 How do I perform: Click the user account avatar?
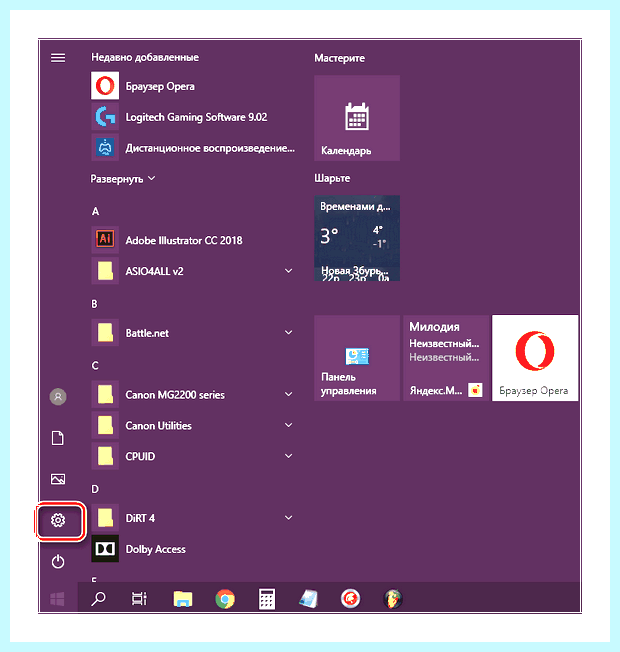[x=58, y=397]
